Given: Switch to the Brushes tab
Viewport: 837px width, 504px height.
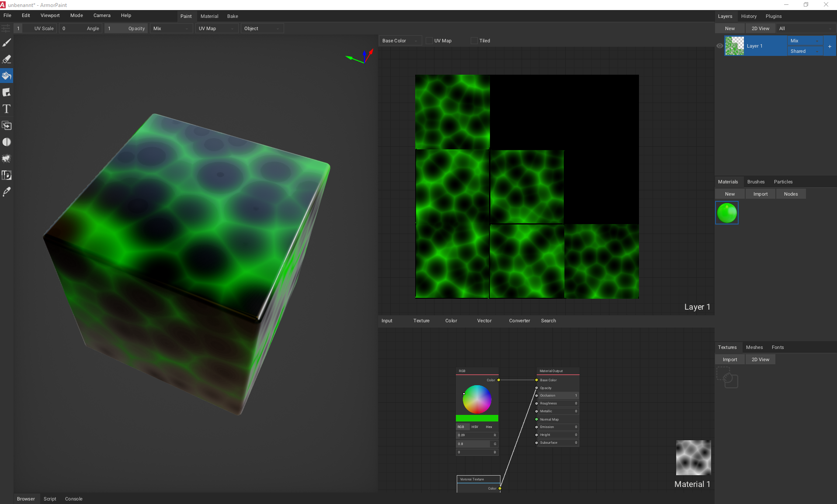Looking at the screenshot, I should 756,182.
